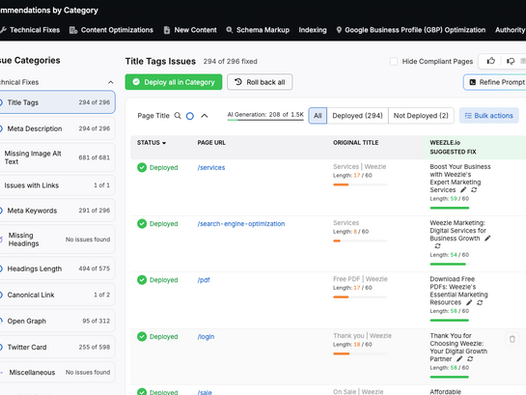Click the ORIGINAL TITLE column header

point(356,143)
